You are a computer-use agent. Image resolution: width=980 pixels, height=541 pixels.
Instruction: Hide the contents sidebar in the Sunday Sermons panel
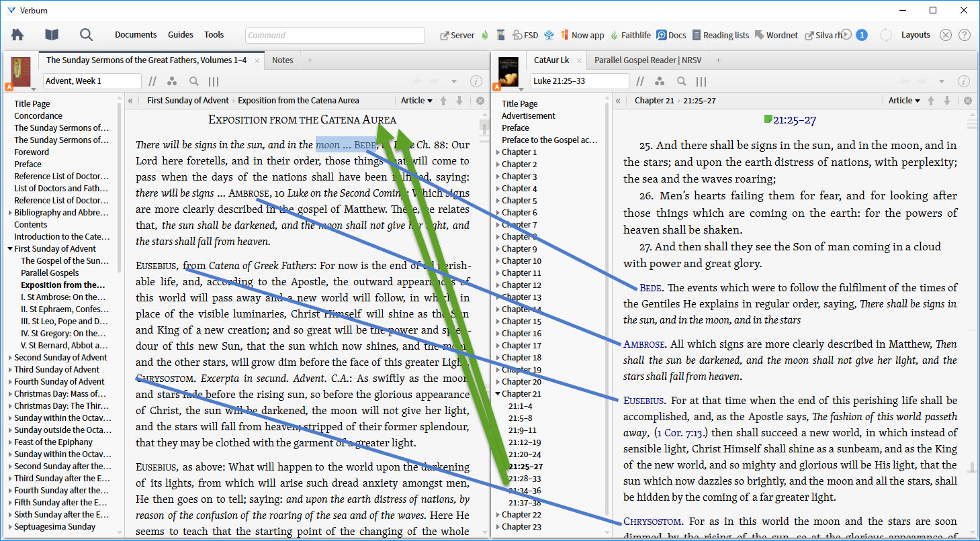tap(130, 101)
